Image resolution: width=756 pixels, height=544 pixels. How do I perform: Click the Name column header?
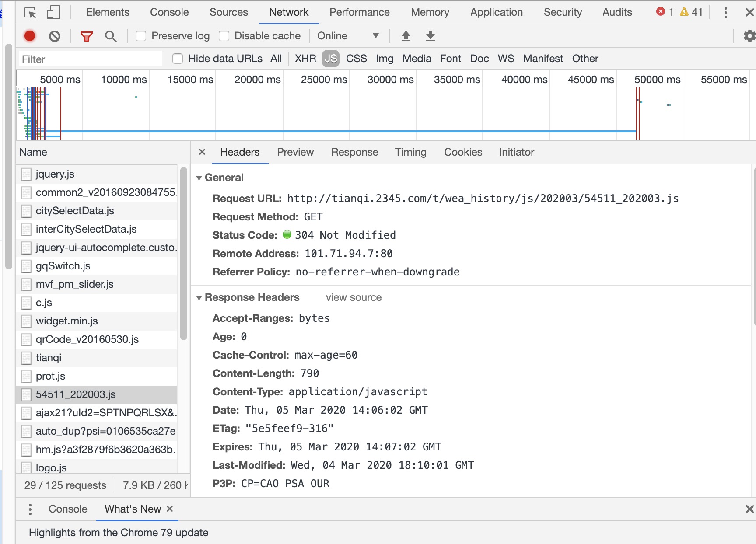pyautogui.click(x=103, y=152)
